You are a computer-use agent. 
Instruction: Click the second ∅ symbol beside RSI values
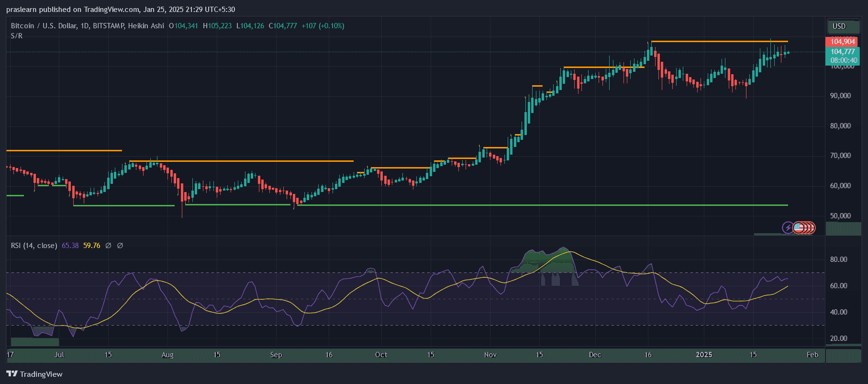point(120,246)
